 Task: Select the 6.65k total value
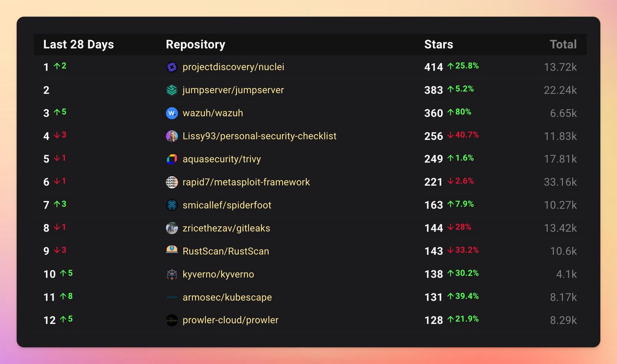(564, 113)
